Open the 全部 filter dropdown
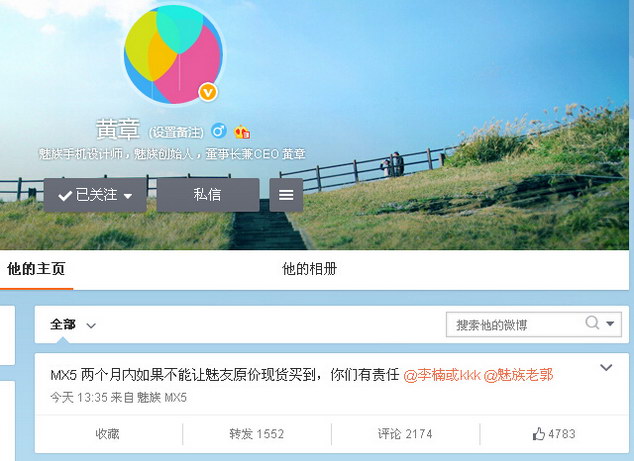 (x=73, y=325)
